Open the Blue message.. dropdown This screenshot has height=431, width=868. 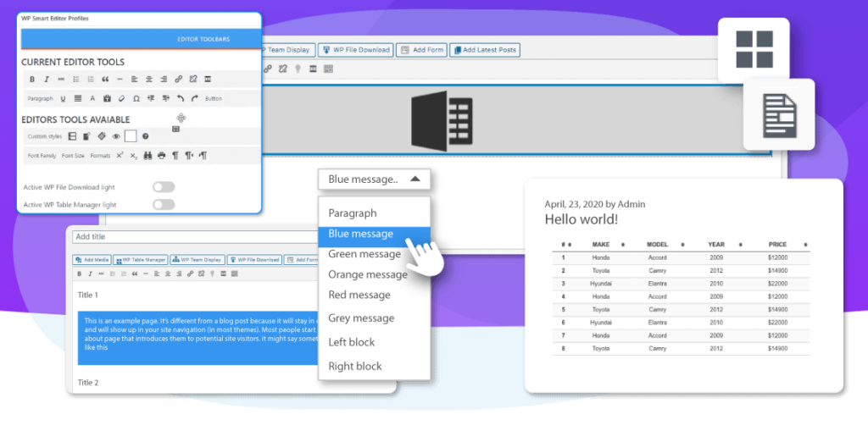pos(374,180)
